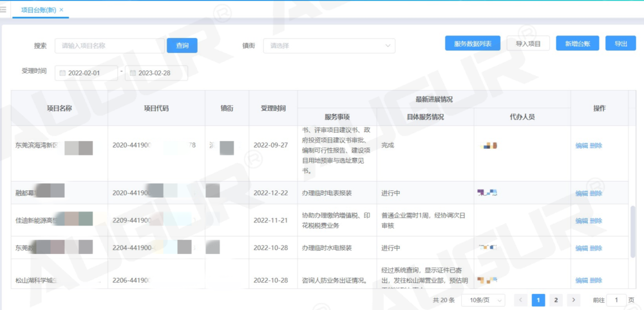644x310 pixels.
Task: Click calendar icon in end date 2023-02-28 field
Action: [133, 73]
